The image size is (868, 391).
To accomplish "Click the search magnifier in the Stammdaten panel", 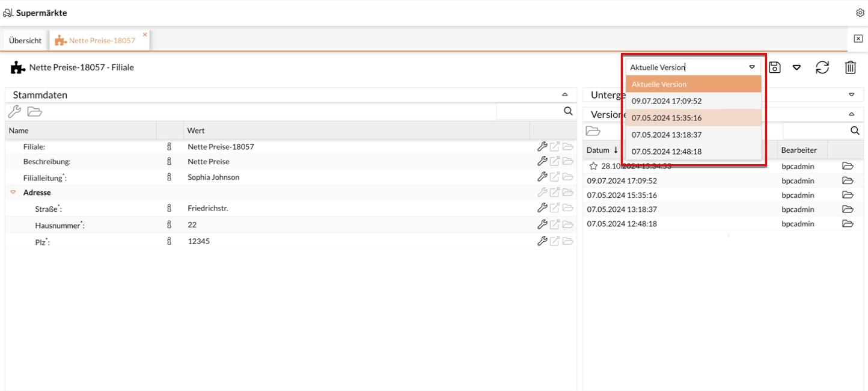I will click(568, 111).
